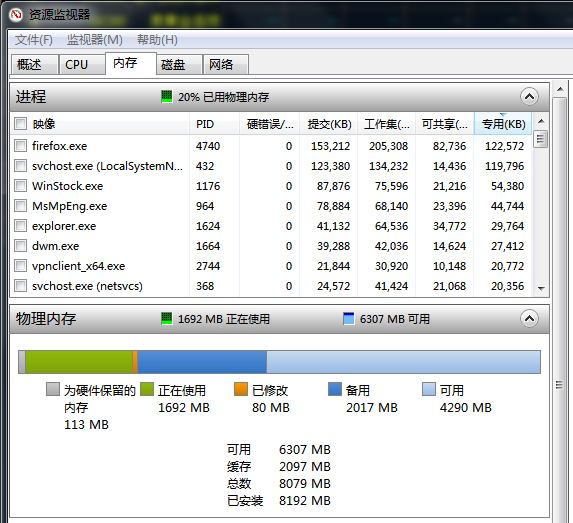Click the light blue free segment of memory bar
573x523 pixels.
click(x=403, y=362)
